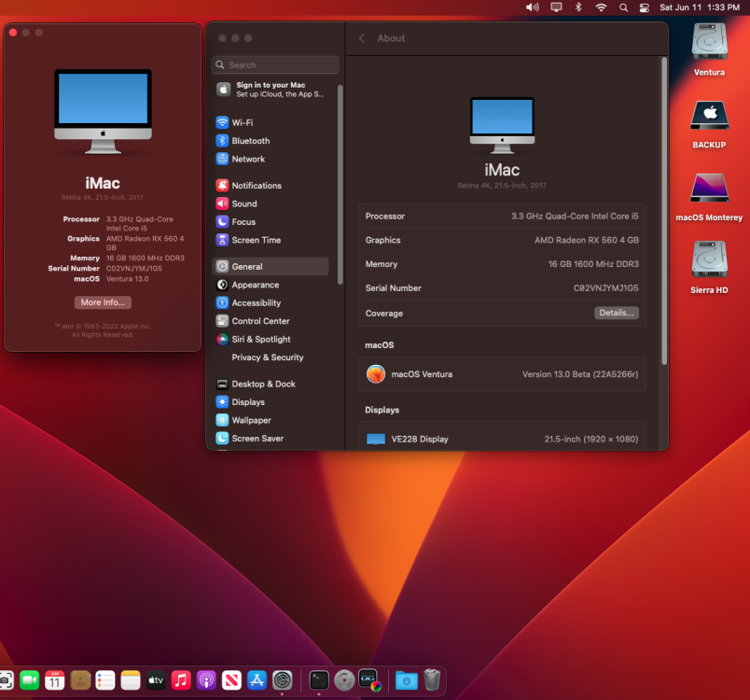This screenshot has width=750, height=700.
Task: Open volume control in menu bar
Action: (x=532, y=7)
